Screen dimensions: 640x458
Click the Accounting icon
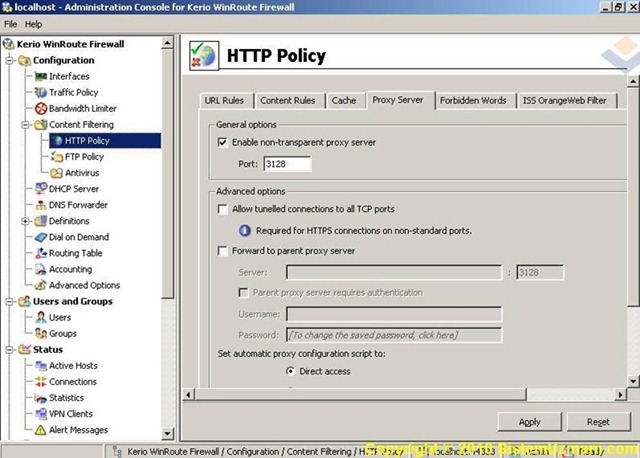(x=40, y=269)
